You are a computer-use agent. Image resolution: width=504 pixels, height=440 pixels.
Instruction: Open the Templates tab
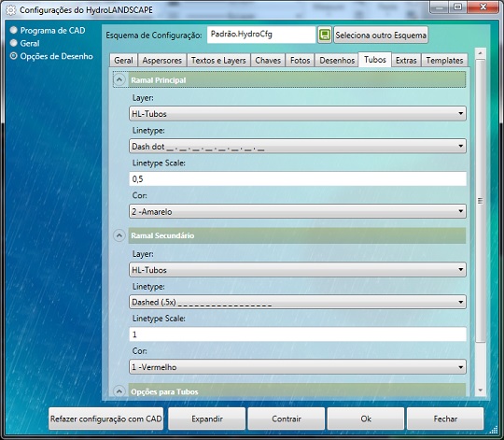(x=444, y=60)
